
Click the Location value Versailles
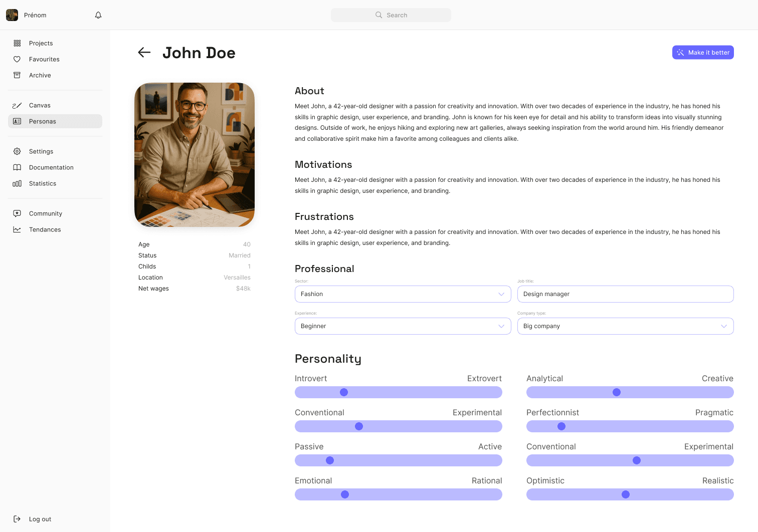[237, 278]
